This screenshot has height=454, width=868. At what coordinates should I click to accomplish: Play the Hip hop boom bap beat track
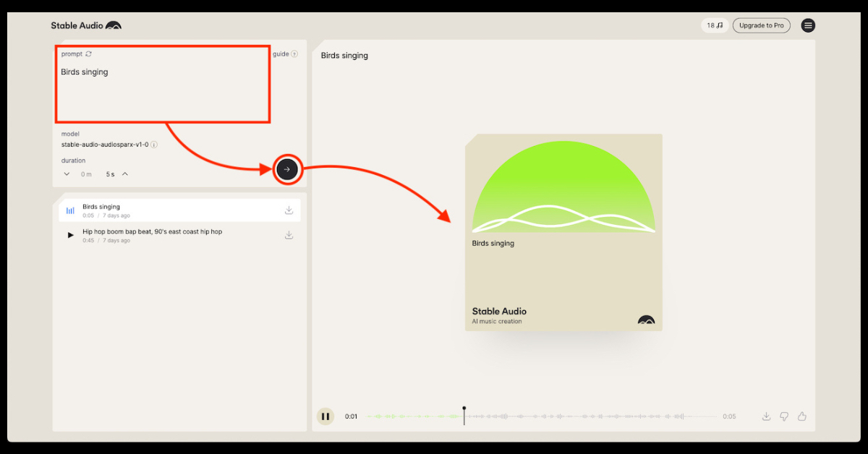coord(70,235)
